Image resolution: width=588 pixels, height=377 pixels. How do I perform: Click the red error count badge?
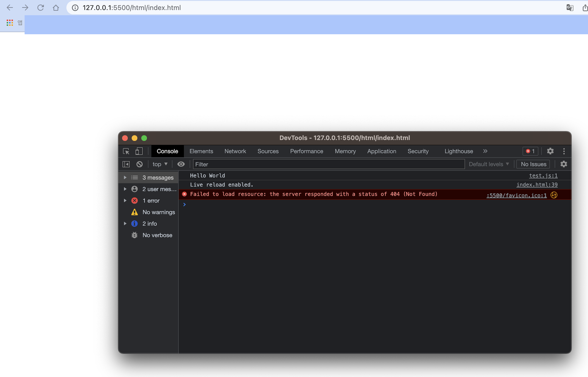tap(530, 151)
